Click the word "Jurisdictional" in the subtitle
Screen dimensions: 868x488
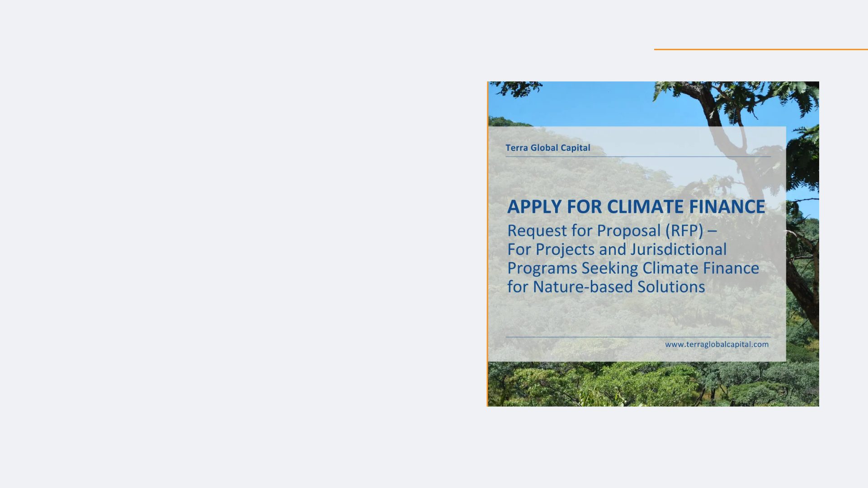click(x=678, y=249)
